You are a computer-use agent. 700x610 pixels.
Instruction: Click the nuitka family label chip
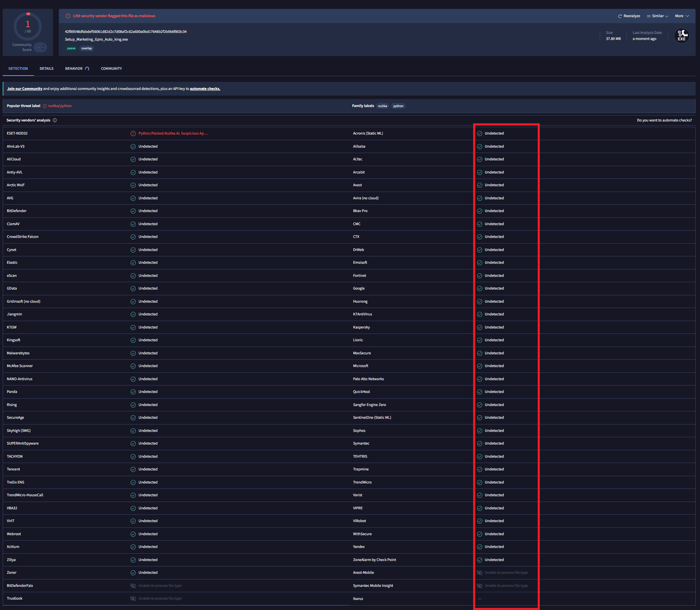[x=383, y=106]
